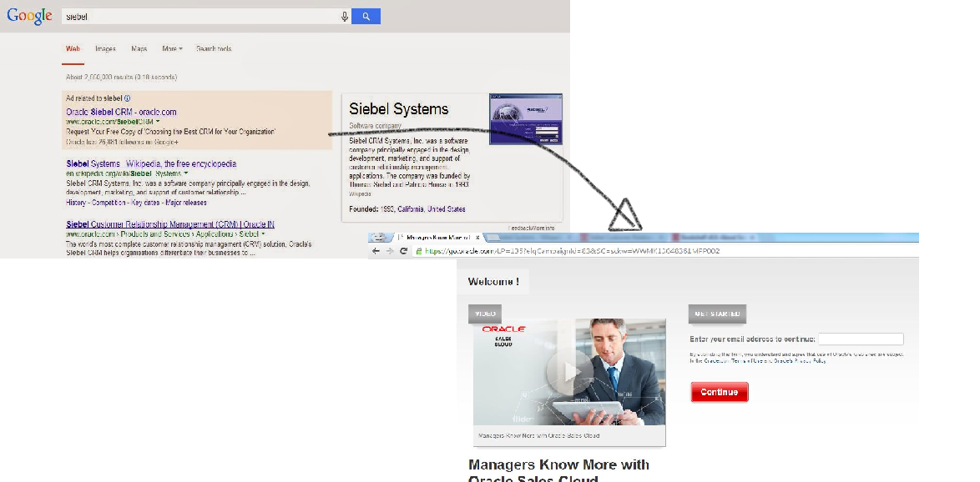
Task: Click the browser back arrow
Action: tap(376, 251)
